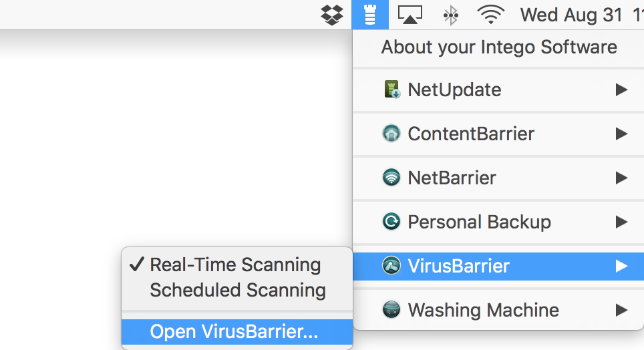Click the Personal Backup circular arrow icon

(x=391, y=221)
